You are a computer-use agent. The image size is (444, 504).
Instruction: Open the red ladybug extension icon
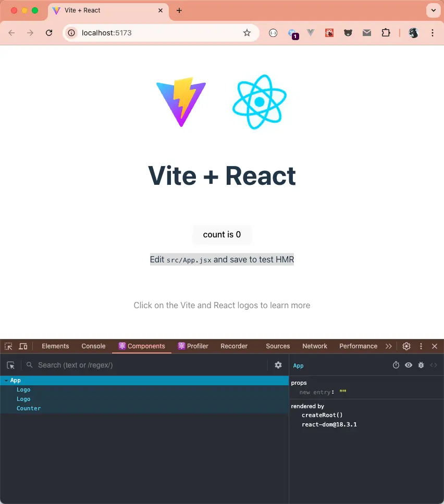(329, 33)
